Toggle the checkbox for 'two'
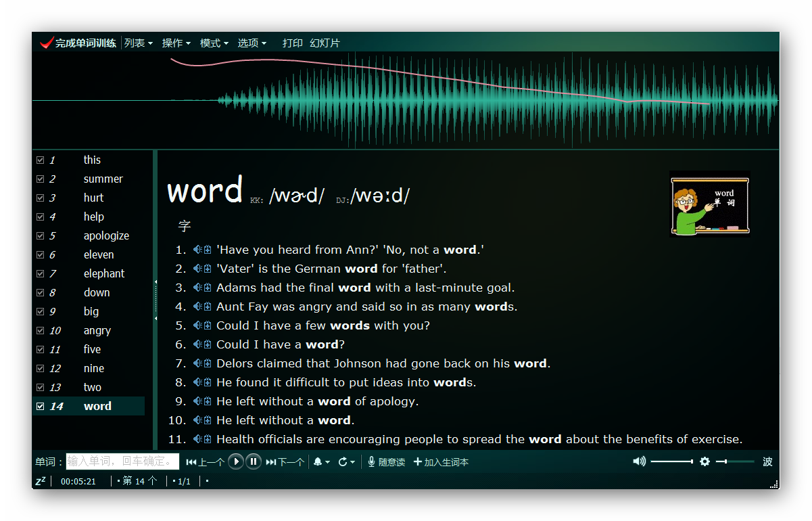Viewport: 812px width, 521px height. pyautogui.click(x=41, y=388)
